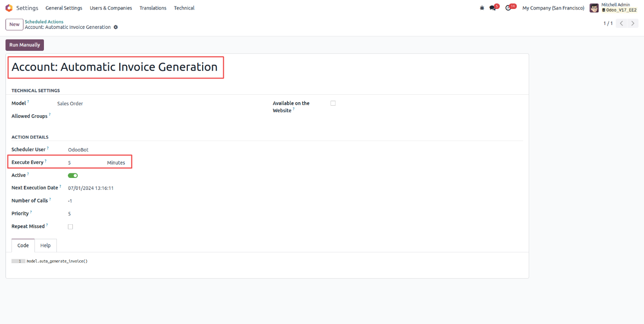Click the gear icon beside record title
This screenshot has width=644, height=324.
[116, 27]
